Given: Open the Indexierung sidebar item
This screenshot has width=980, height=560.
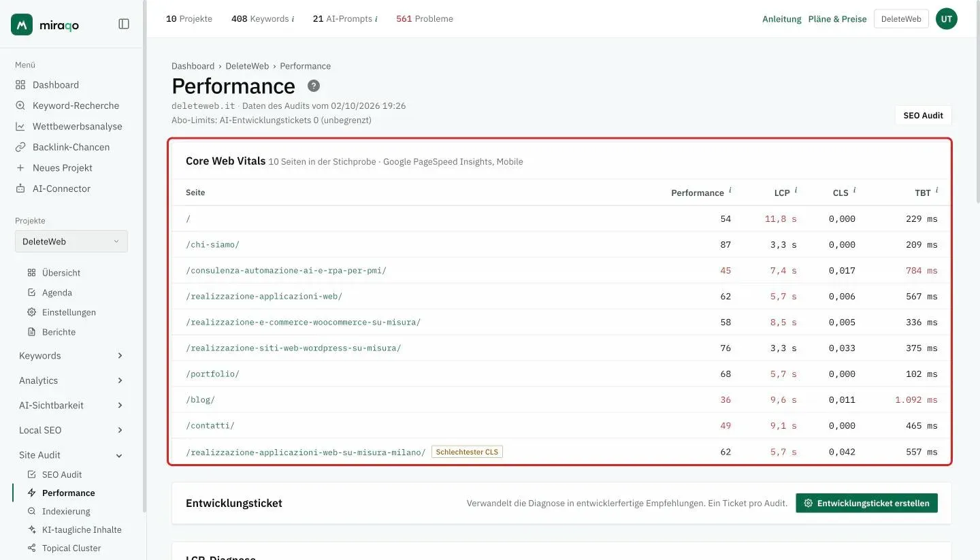Looking at the screenshot, I should point(66,512).
